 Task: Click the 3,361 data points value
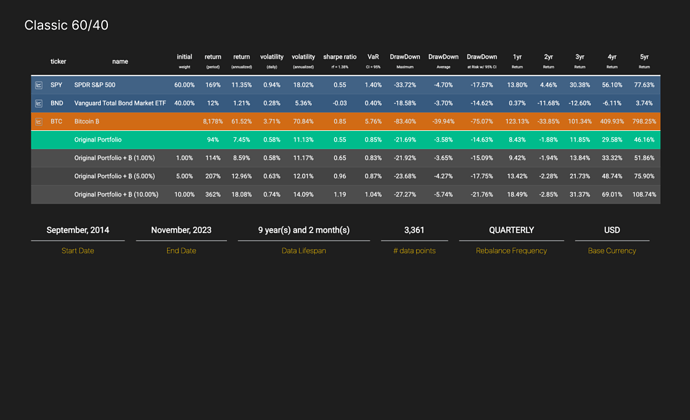(x=414, y=230)
